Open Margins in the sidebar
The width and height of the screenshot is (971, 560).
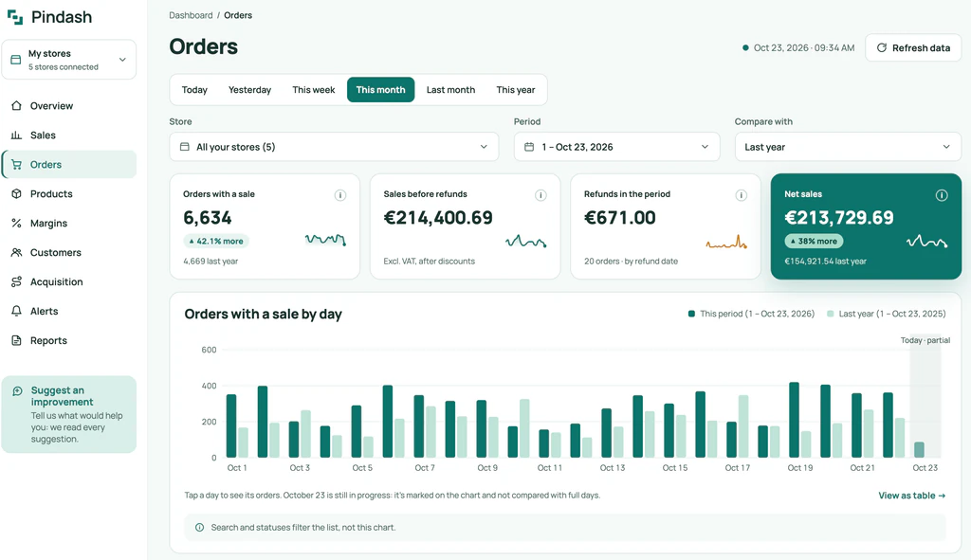pos(69,224)
